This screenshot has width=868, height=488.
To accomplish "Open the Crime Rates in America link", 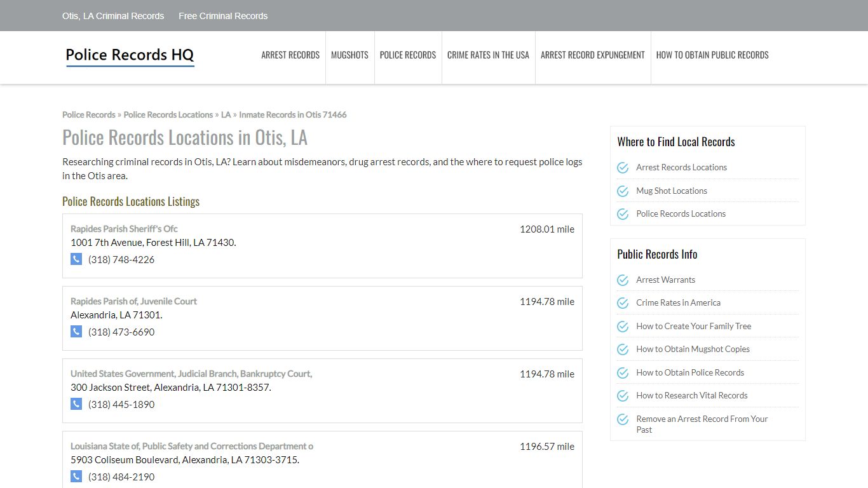I will click(679, 303).
